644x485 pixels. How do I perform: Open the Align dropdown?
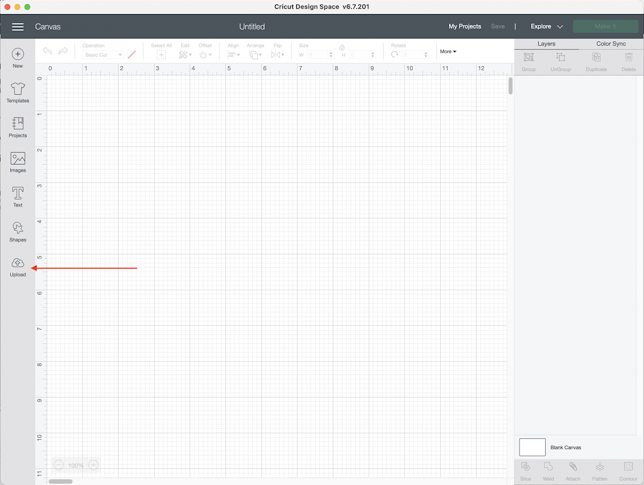coord(234,55)
